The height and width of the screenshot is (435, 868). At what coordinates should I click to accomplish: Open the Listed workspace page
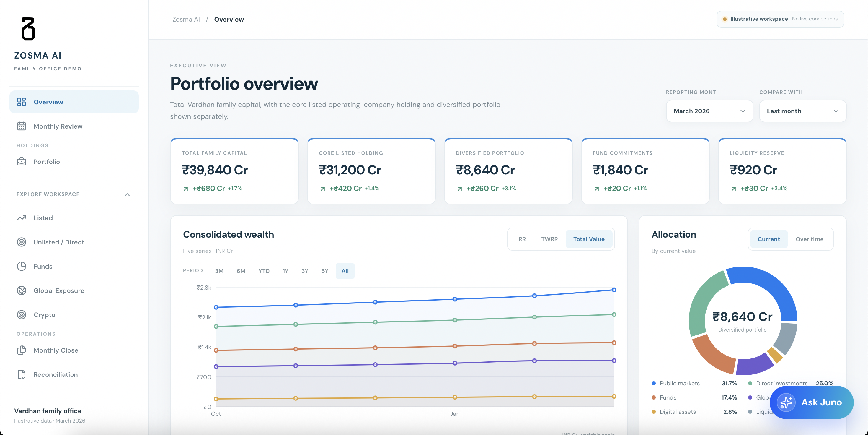(74, 218)
